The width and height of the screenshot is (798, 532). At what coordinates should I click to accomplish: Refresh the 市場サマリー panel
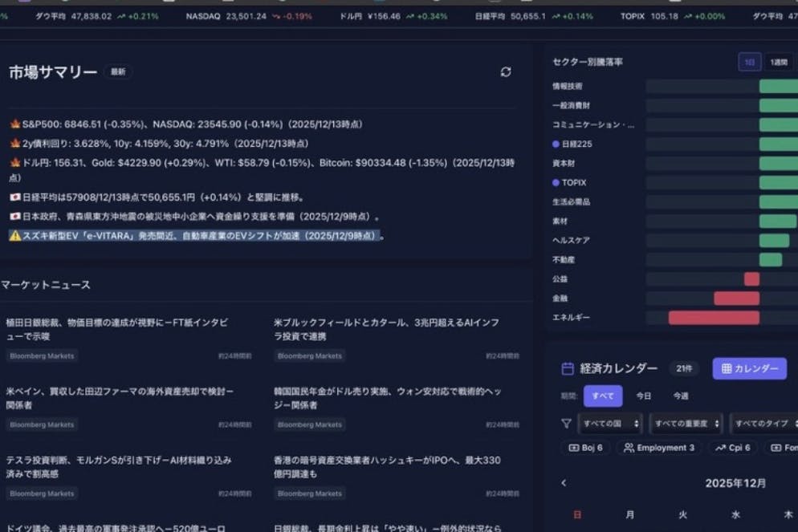coord(506,72)
